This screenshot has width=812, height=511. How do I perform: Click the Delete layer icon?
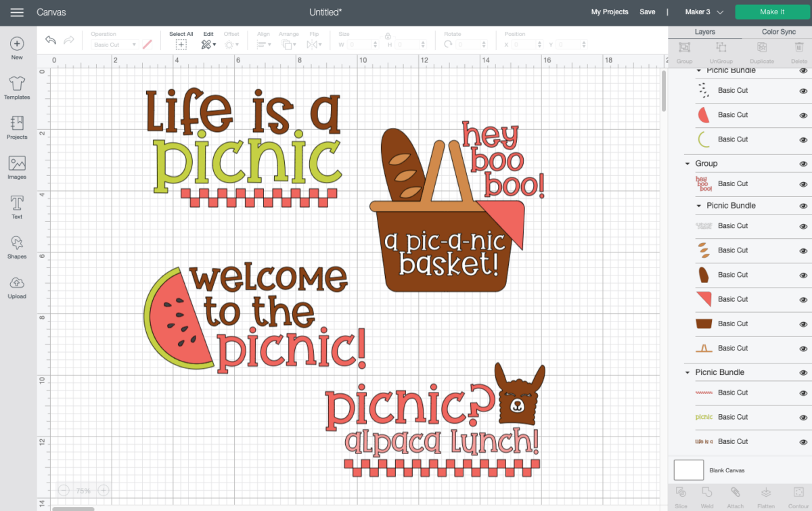[798, 47]
